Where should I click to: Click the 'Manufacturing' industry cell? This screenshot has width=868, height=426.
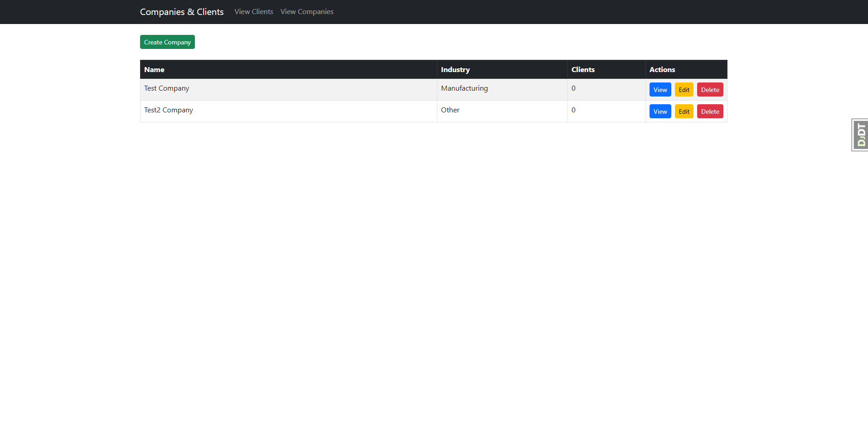coord(502,90)
